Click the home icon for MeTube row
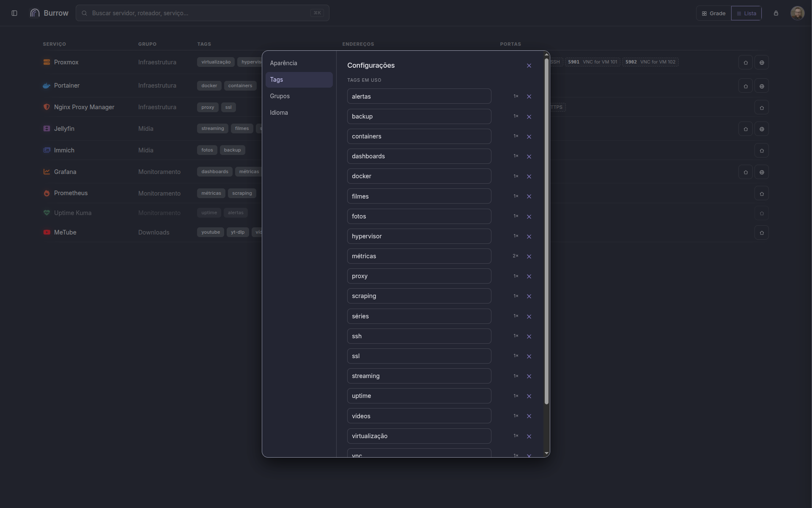This screenshot has height=508, width=812. coord(762,233)
